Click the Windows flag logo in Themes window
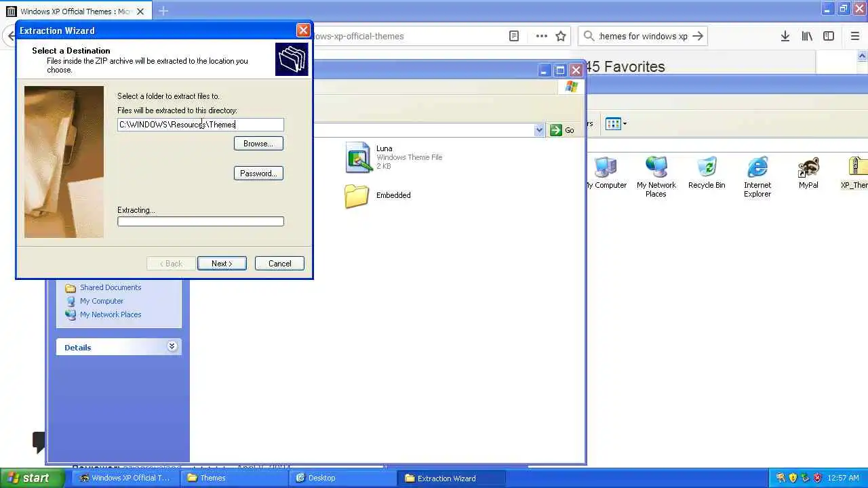Screen dimensions: 868x488 571,87
